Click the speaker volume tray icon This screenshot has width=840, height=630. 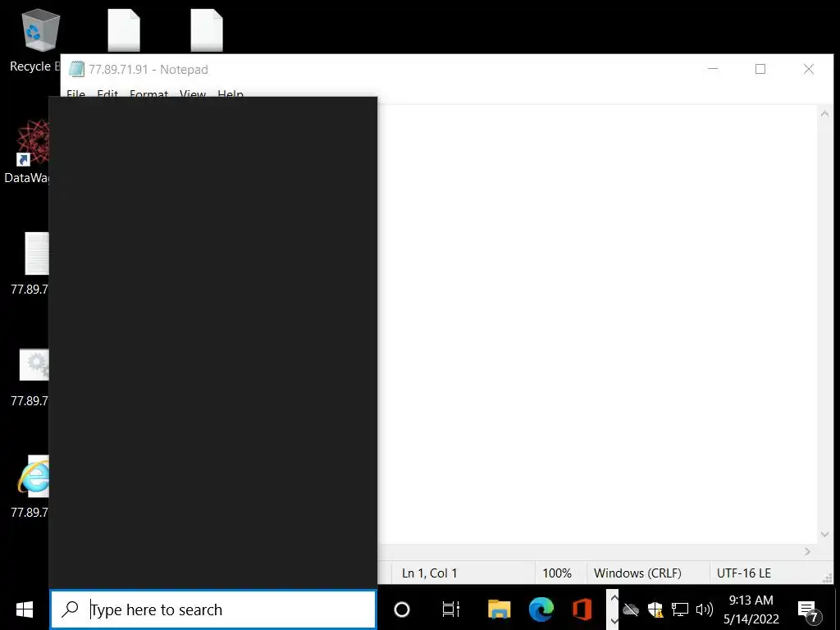704,609
